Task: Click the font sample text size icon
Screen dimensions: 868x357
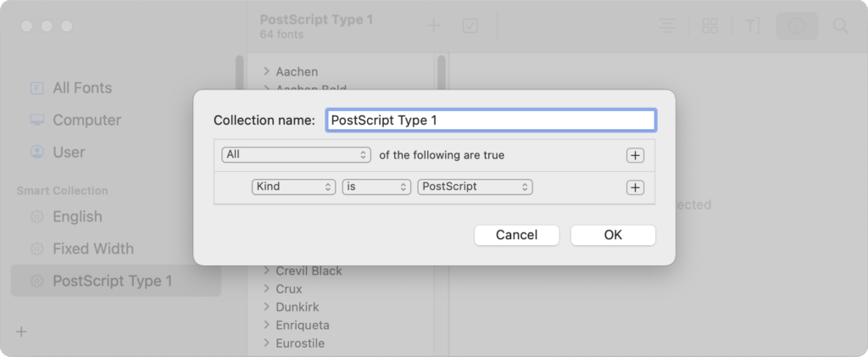Action: click(x=754, y=25)
